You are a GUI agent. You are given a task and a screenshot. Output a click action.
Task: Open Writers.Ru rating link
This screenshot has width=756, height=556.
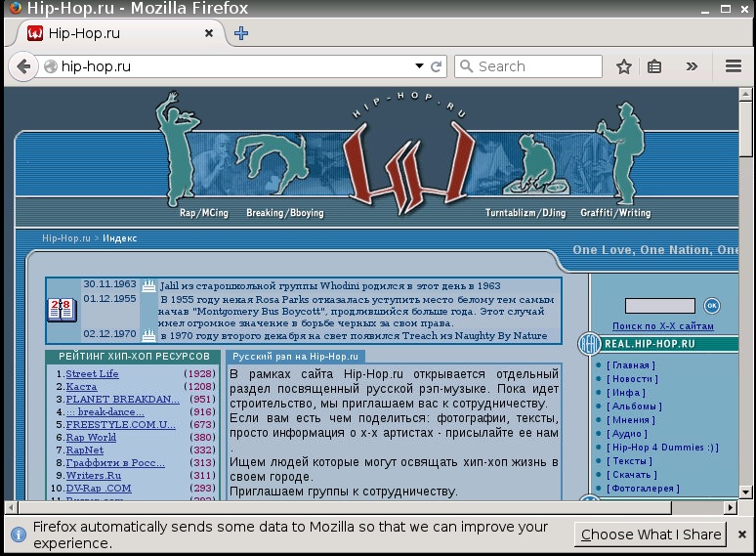(94, 475)
